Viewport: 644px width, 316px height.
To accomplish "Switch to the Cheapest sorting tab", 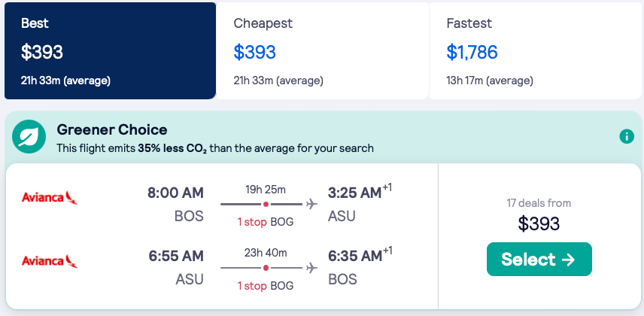I will pos(322,50).
